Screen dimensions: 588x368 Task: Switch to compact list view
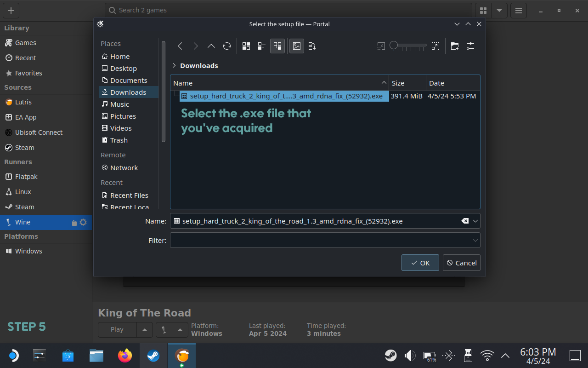pyautogui.click(x=262, y=46)
